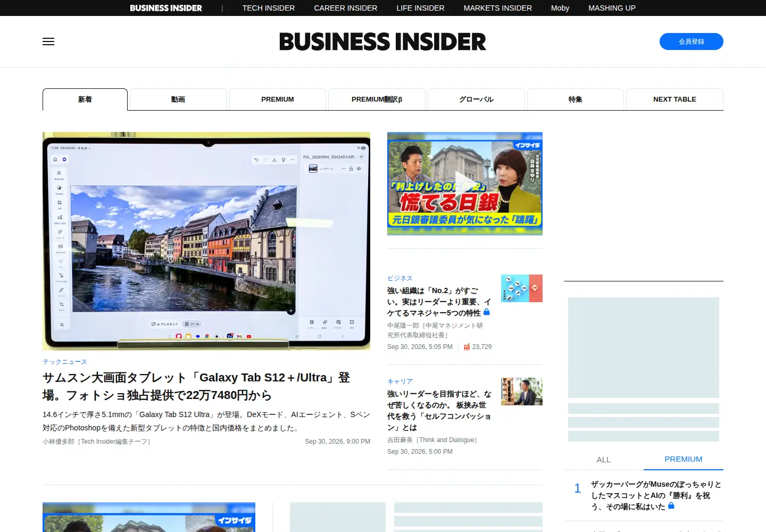Open TECH INSIDER in top bar
766x532 pixels.
point(269,8)
